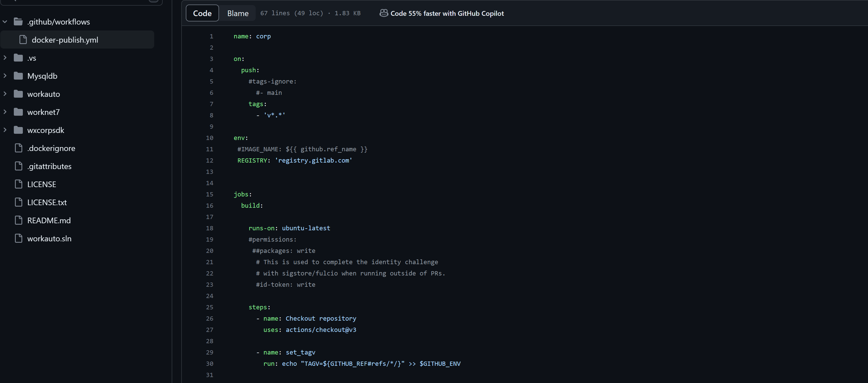The image size is (868, 383).
Task: Open the workauto.sln file
Action: coord(49,238)
